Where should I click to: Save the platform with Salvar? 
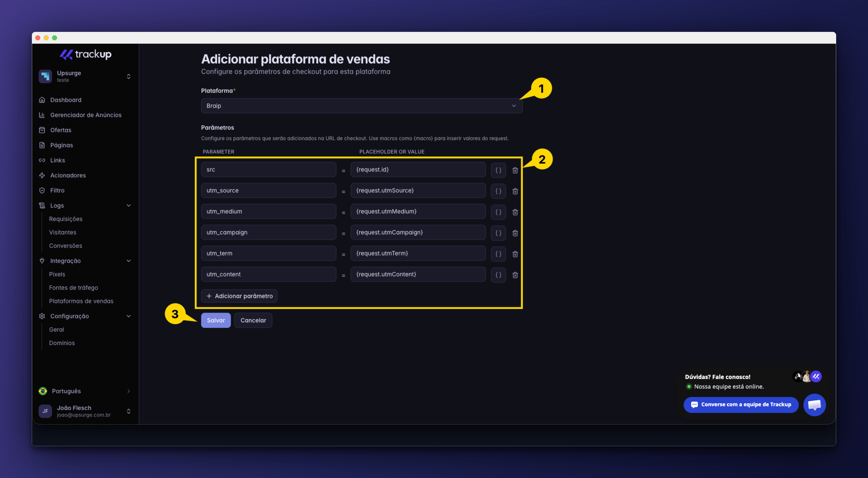pos(216,320)
